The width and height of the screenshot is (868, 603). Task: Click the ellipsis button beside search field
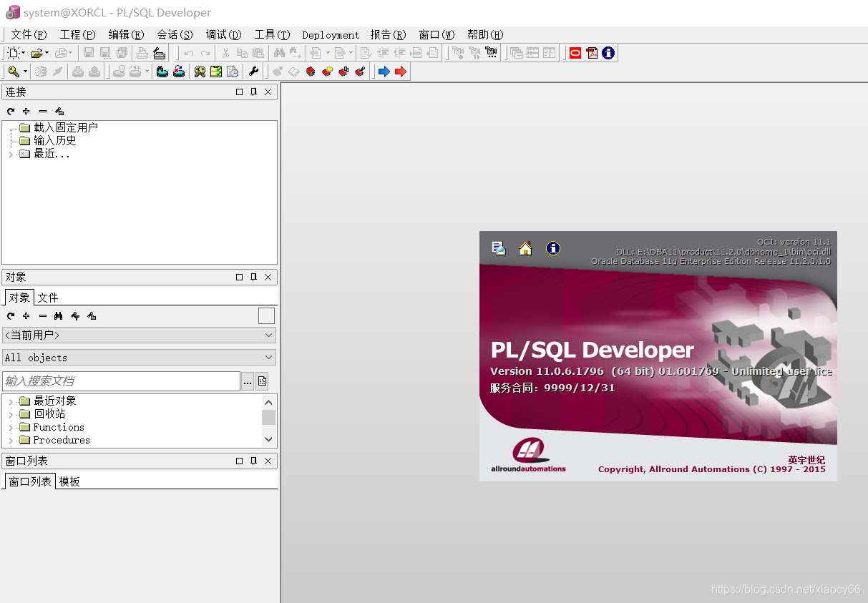point(248,381)
